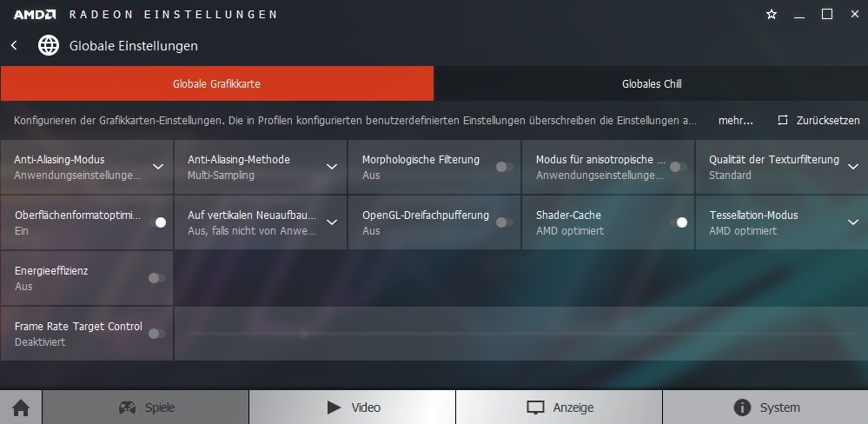Select the Globale Grafikkarte tab
Screen dimensions: 868x424
217,83
